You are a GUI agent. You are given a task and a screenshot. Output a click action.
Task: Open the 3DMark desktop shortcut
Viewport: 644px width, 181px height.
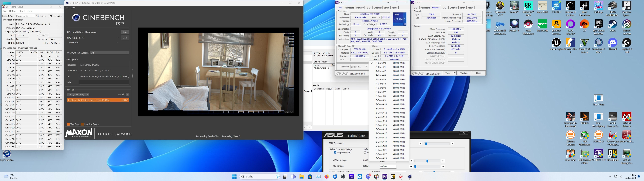(585, 118)
